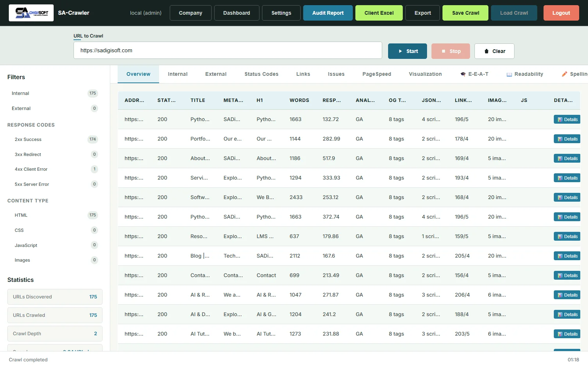Screen dimensions: 588x368
Task: Go to the Dashboard
Action: 237,13
